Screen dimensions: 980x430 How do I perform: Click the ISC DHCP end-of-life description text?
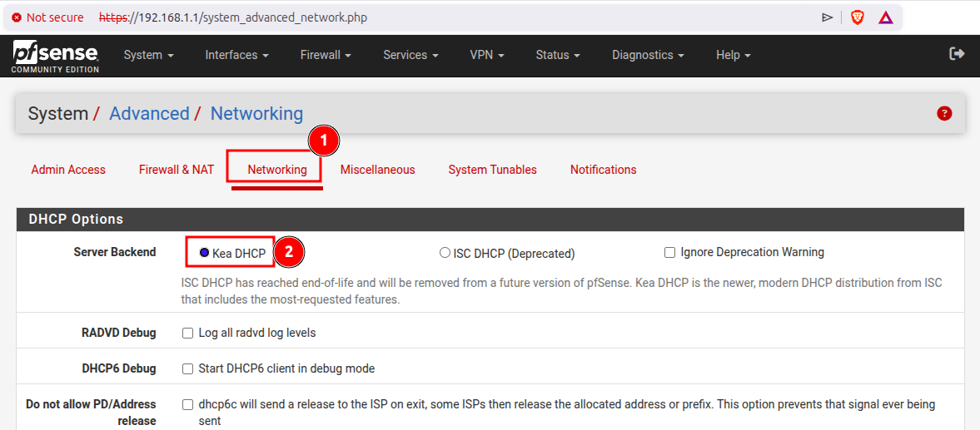561,291
